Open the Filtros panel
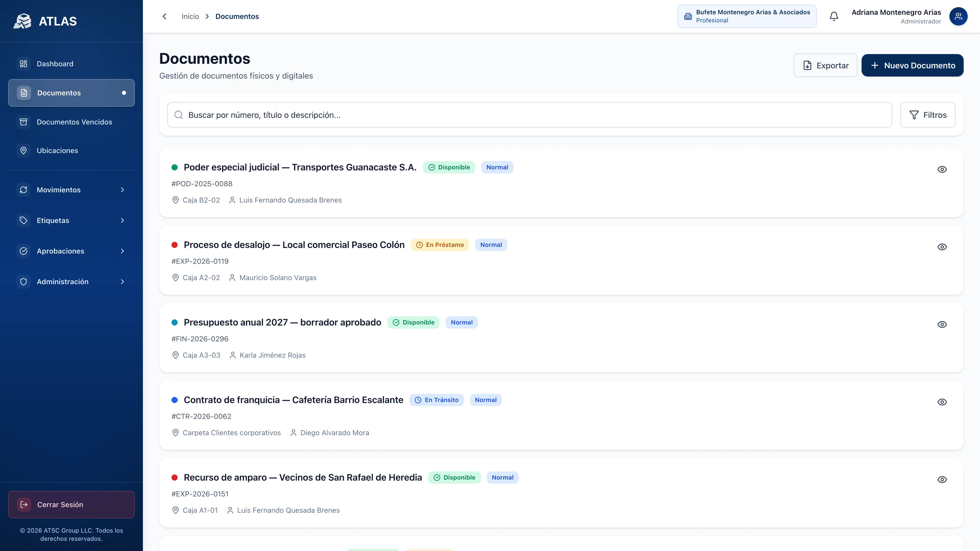This screenshot has width=980, height=551. pyautogui.click(x=927, y=115)
